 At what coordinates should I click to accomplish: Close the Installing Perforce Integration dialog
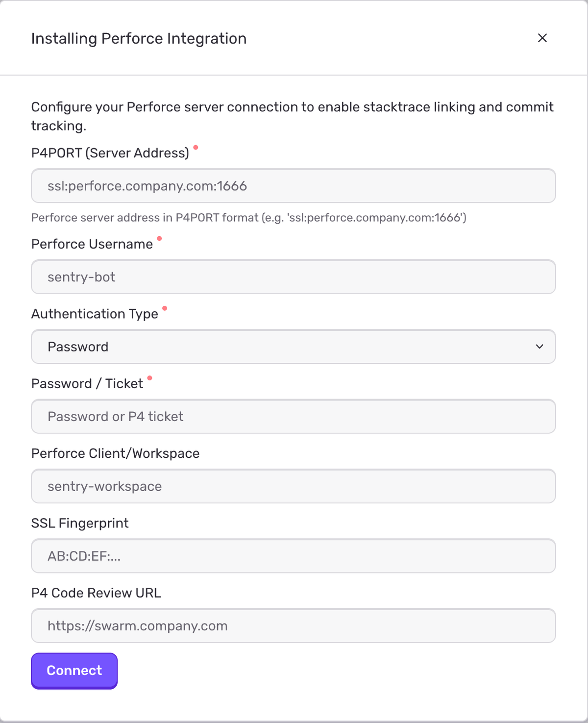pos(542,38)
